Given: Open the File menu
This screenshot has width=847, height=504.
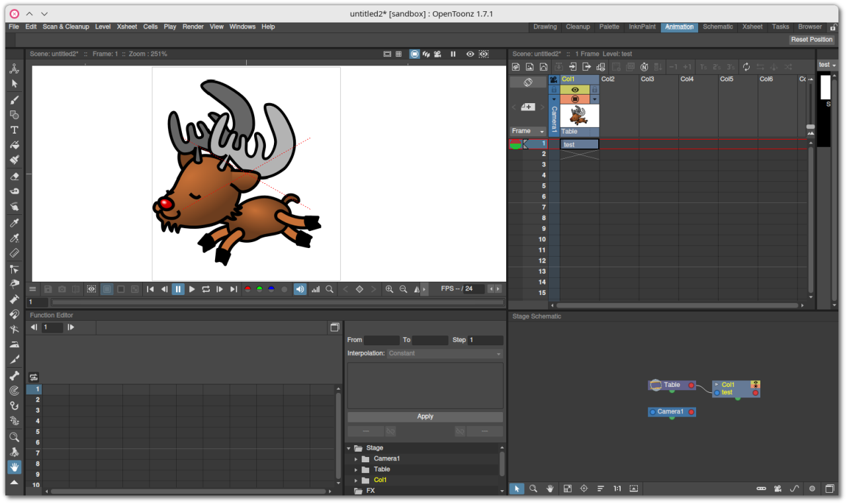Looking at the screenshot, I should point(14,26).
